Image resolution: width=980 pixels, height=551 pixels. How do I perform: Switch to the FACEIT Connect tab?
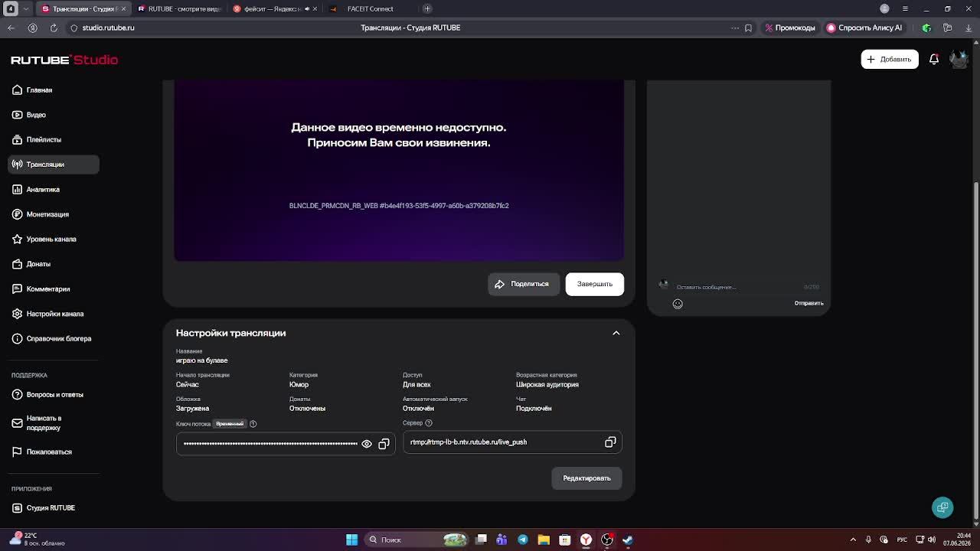(371, 8)
